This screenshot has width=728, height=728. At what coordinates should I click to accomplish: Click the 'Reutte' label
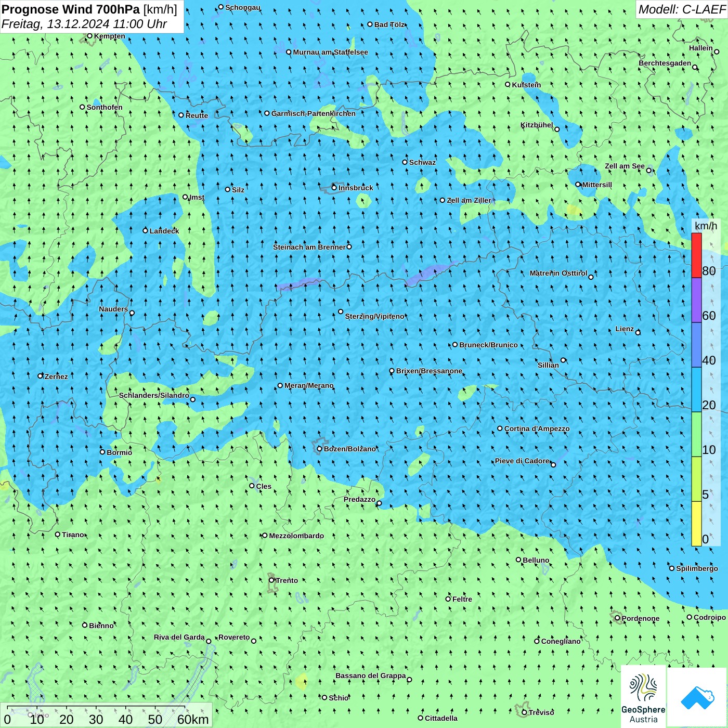(197, 115)
